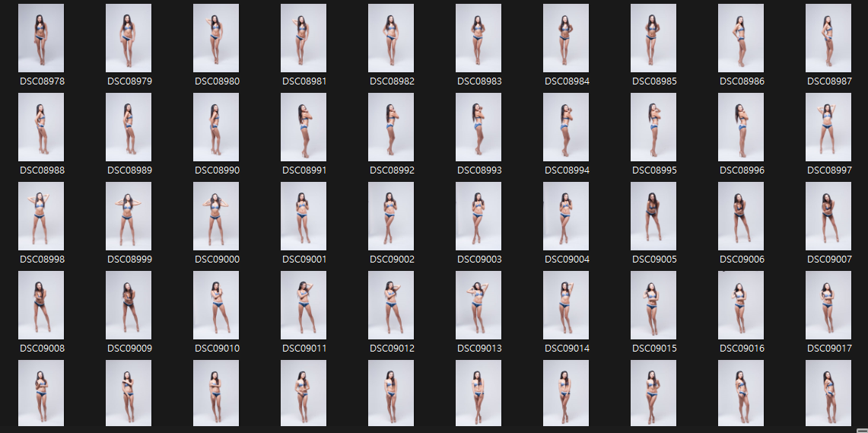Click the DSC08979 file name label
Screen dimensions: 868x433
pyautogui.click(x=129, y=81)
